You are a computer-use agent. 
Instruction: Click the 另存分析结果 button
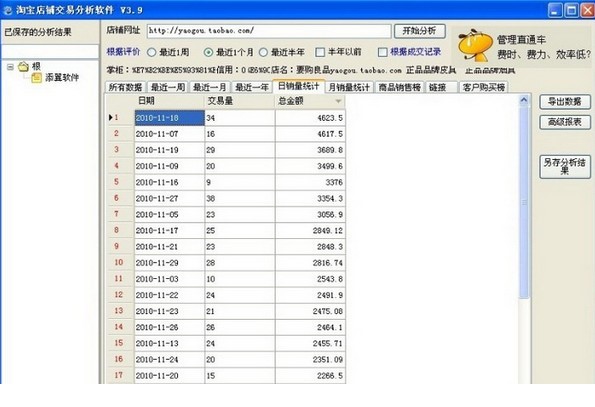point(565,167)
